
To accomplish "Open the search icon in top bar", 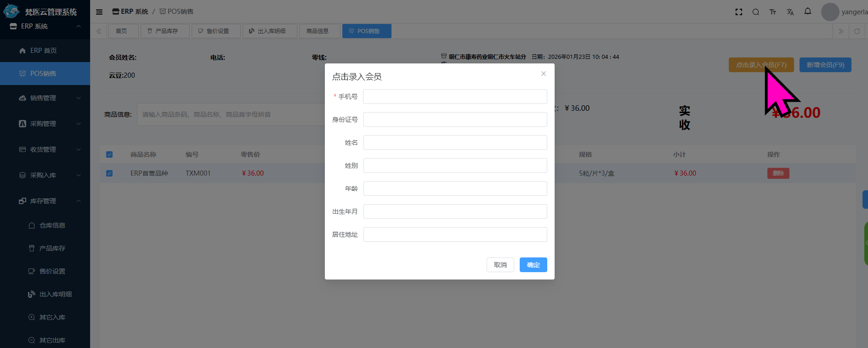I will 755,12.
